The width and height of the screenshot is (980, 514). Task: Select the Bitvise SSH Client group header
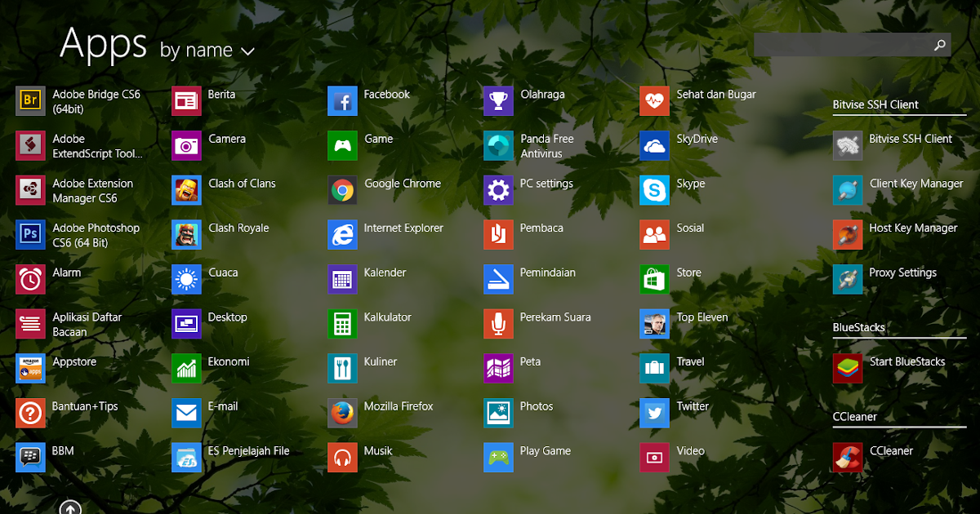(x=875, y=104)
